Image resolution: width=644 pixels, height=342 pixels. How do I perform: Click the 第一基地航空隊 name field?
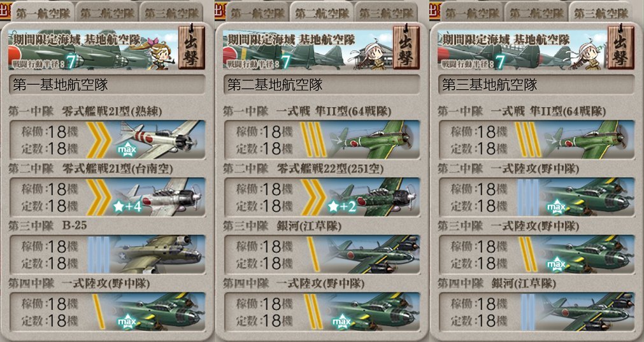(x=107, y=85)
